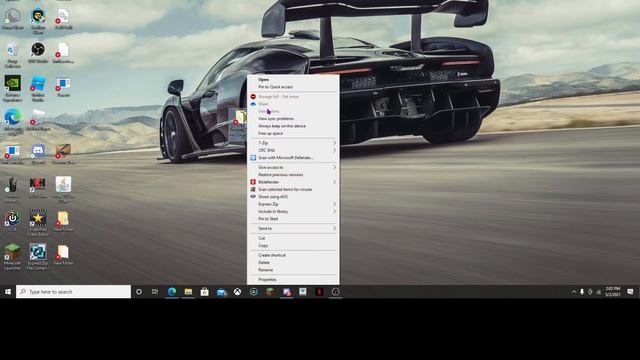The image size is (640, 360).
Task: Select the Discord desktop icon
Action: pos(38,153)
